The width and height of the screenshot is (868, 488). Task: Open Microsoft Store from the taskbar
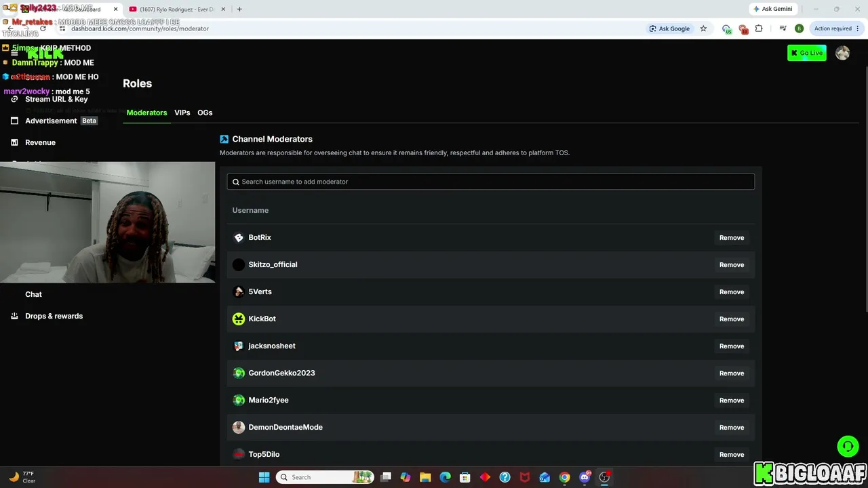click(x=465, y=477)
